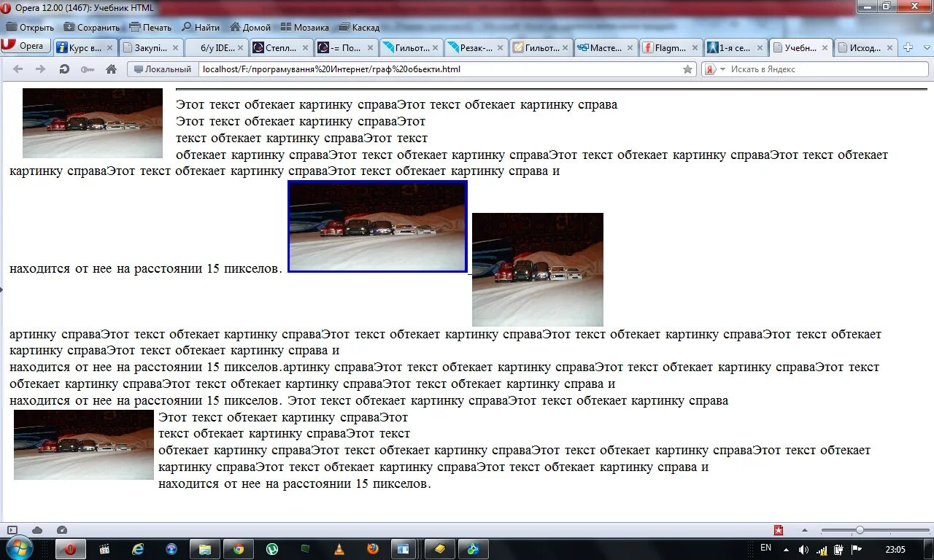
Task: Open the clapperboard video app in taskbar
Action: click(x=104, y=549)
